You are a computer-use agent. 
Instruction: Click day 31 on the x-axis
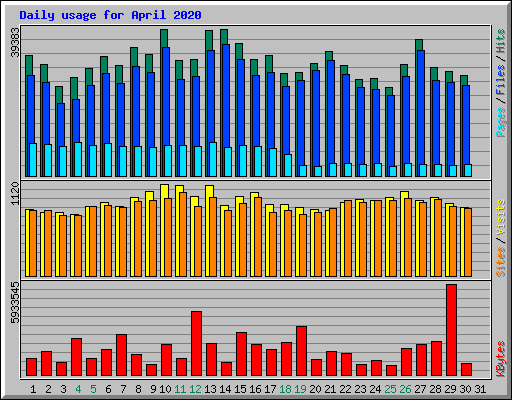[x=480, y=389]
